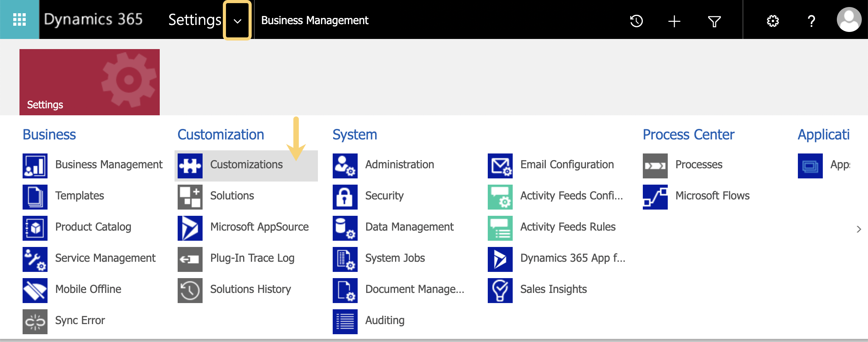Screen dimensions: 868x342
Task: Click the Data Management icon
Action: tap(345, 228)
